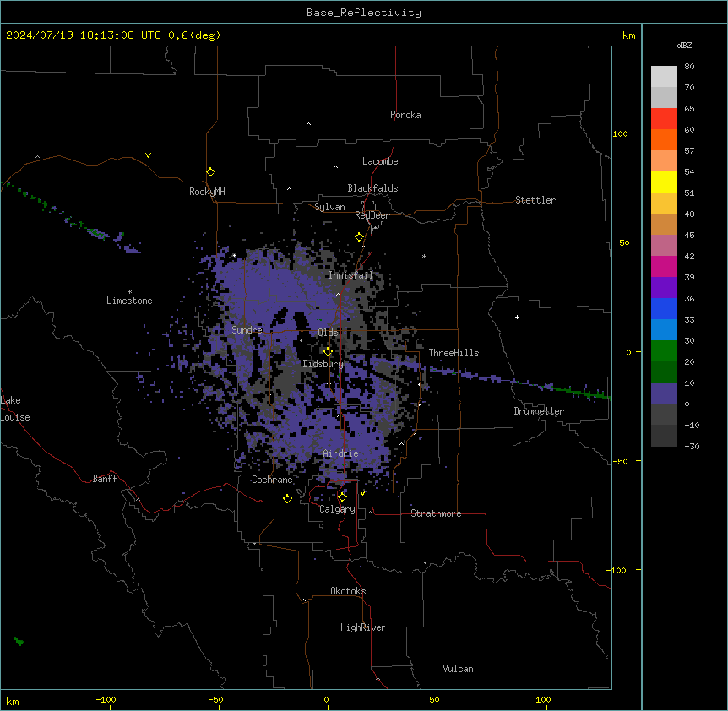This screenshot has height=711, width=728.
Task: Pick the slate purple 0-10 dBZ legend swatch
Action: coord(664,393)
